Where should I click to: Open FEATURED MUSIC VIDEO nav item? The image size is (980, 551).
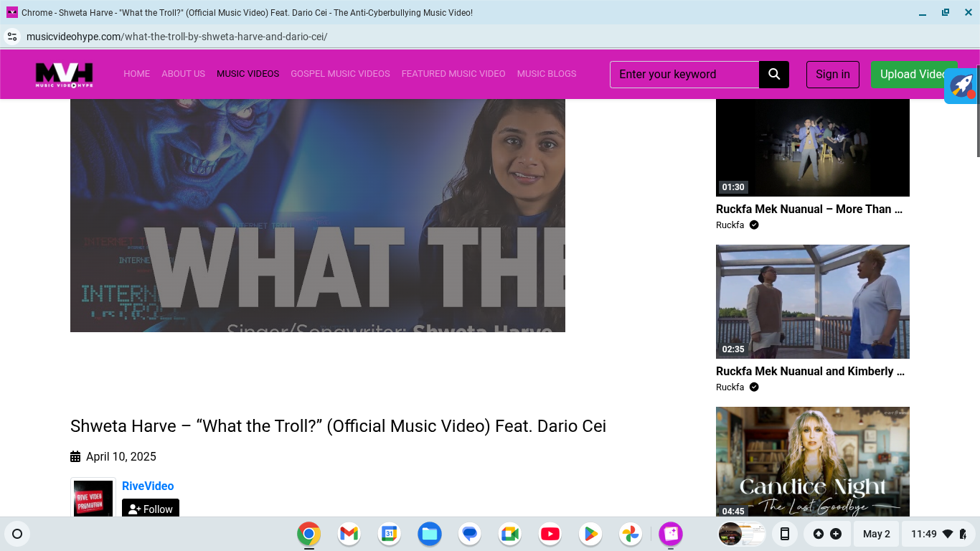click(453, 74)
